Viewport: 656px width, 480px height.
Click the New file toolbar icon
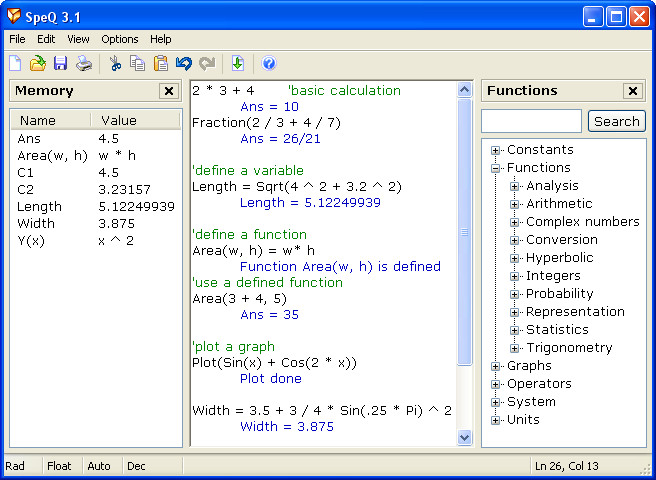pyautogui.click(x=15, y=64)
